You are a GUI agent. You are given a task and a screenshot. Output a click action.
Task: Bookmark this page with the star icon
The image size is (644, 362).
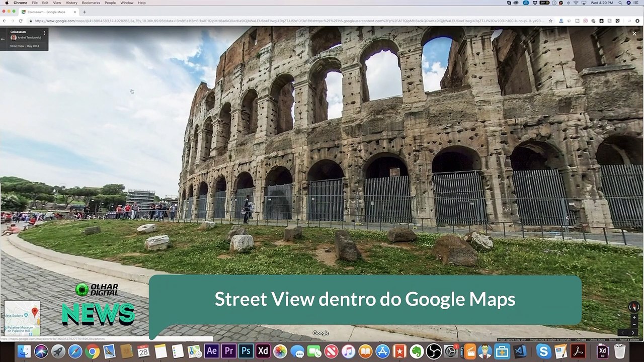(x=550, y=21)
